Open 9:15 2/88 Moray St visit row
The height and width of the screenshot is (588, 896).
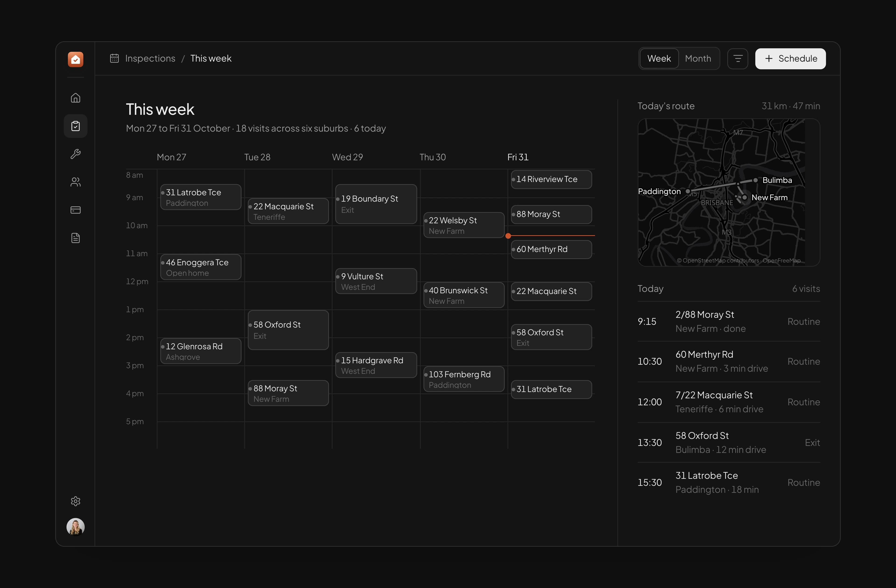click(728, 322)
